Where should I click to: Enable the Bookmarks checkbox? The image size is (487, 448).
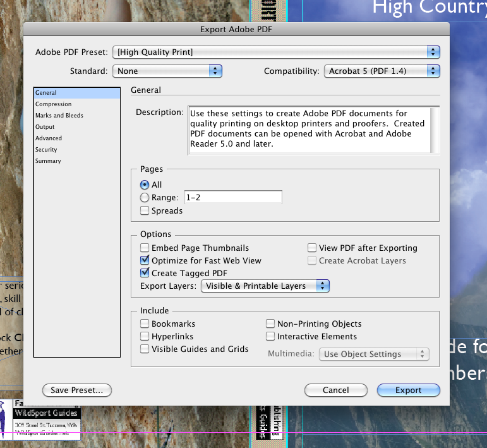[145, 324]
